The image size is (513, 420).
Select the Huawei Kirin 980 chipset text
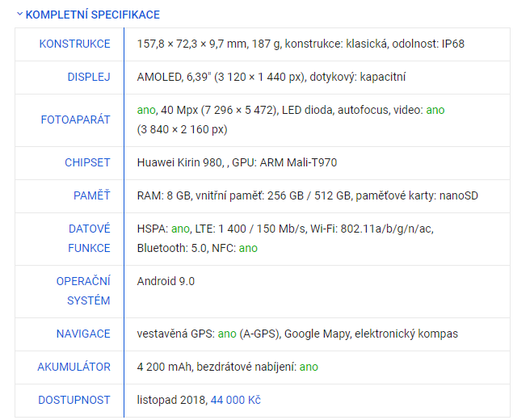tap(179, 162)
